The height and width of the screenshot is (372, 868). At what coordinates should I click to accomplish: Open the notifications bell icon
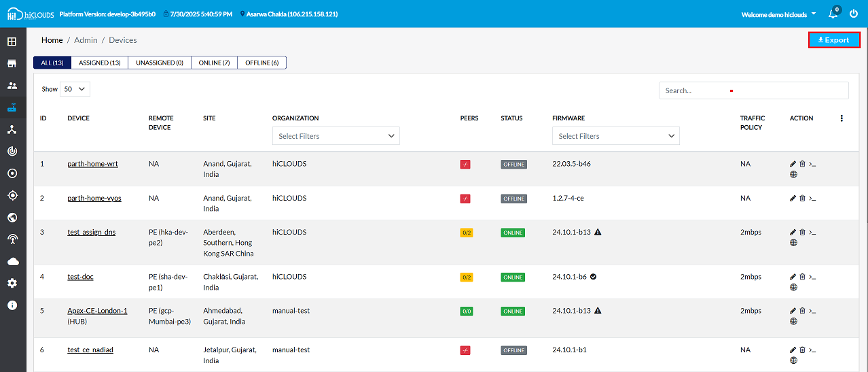pos(832,14)
